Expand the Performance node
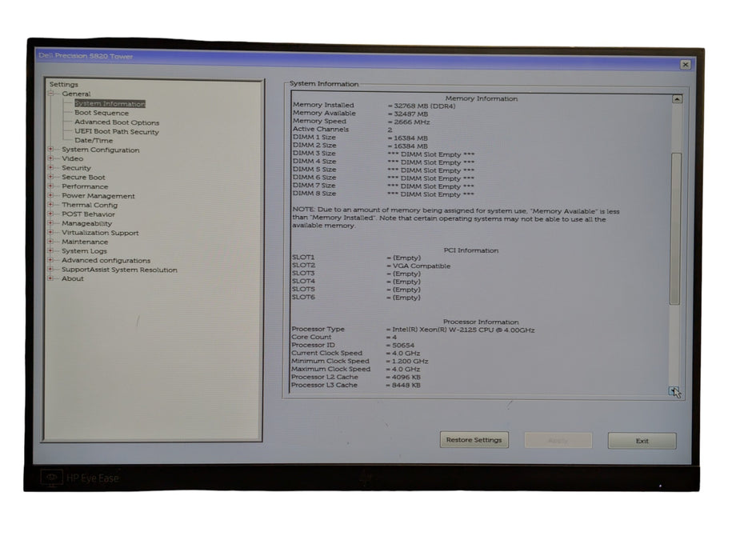Screen dimensions: 744x560 pos(50,186)
